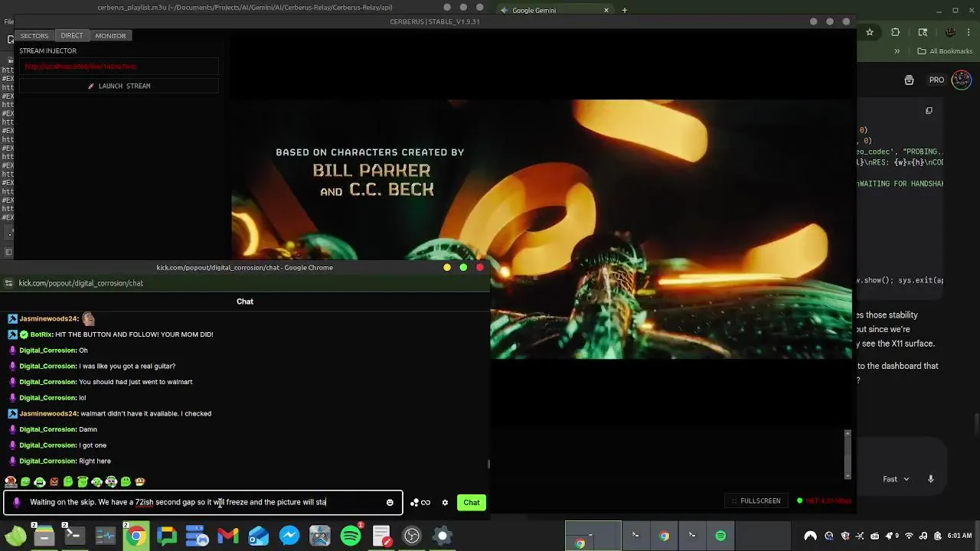Click the kick.com popout chat address bar
The image size is (980, 551).
(245, 283)
